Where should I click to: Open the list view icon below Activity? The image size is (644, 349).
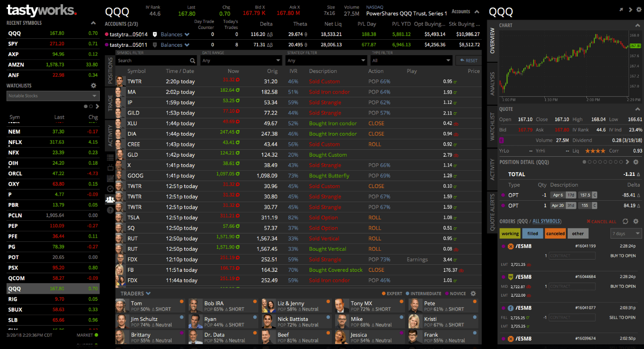click(x=110, y=157)
